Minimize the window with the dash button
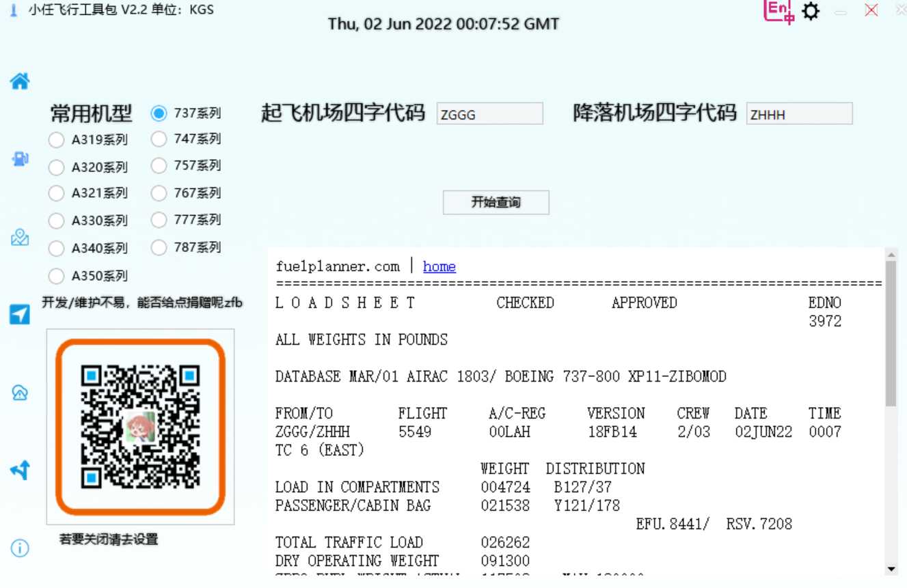 [x=841, y=12]
